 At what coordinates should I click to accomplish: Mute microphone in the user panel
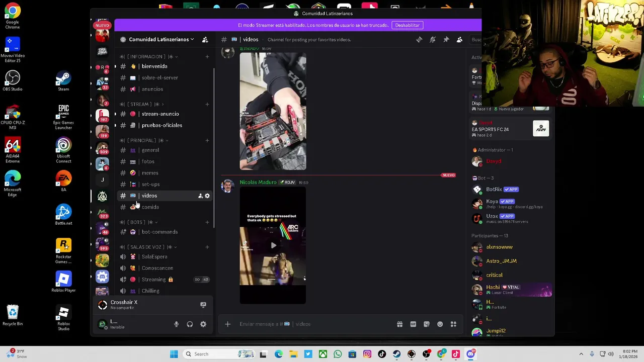[x=176, y=324]
